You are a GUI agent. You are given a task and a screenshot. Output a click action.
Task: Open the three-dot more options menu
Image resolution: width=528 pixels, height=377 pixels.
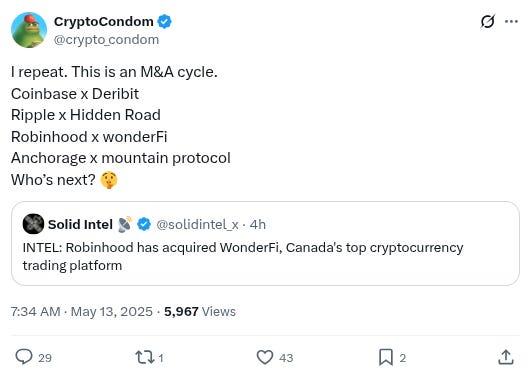[x=511, y=22]
